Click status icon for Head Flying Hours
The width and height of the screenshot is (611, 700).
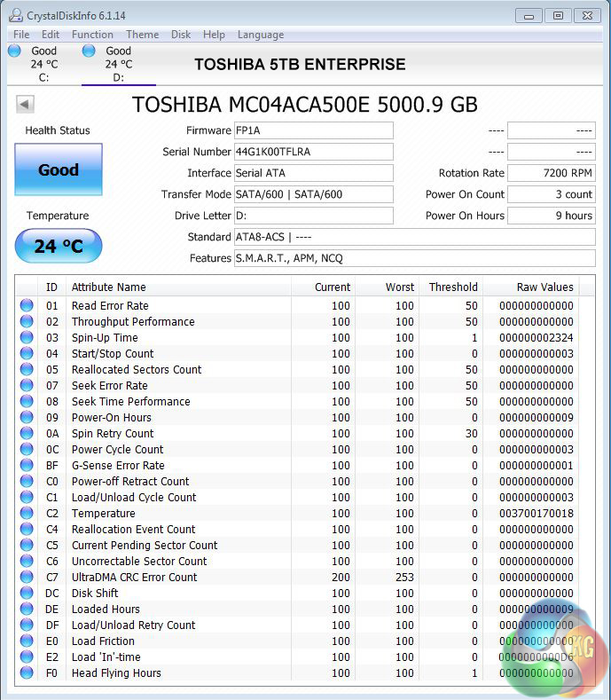point(27,672)
